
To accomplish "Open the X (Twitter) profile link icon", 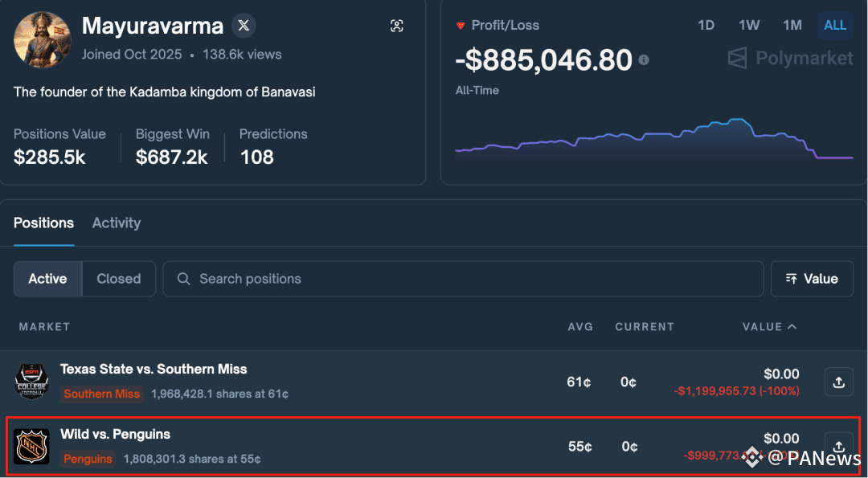I will pos(244,26).
